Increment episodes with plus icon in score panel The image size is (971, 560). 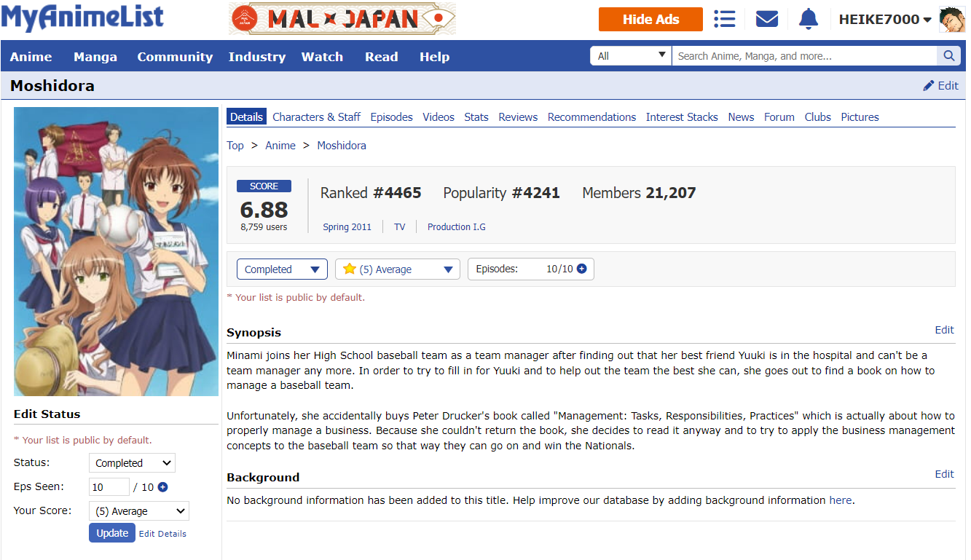pos(581,269)
